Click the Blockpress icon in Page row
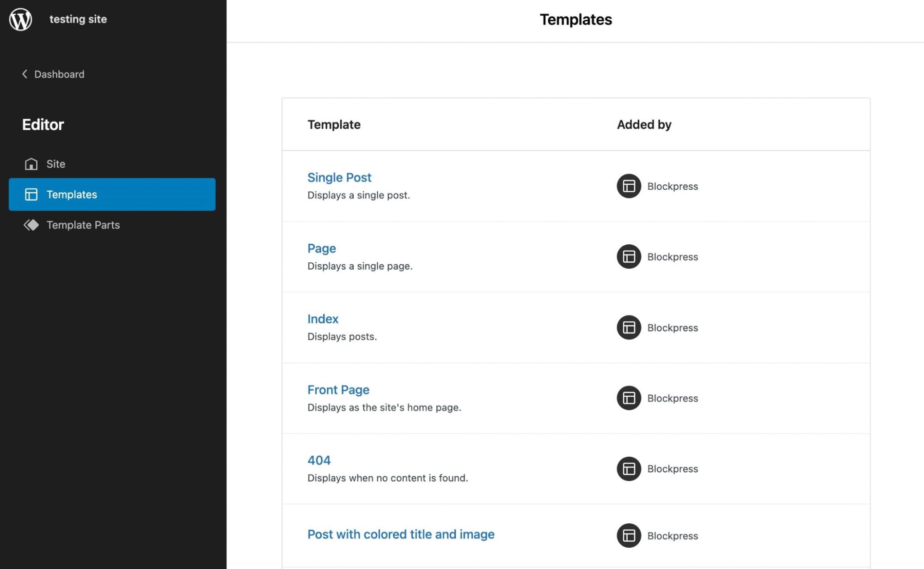924x569 pixels. click(x=629, y=257)
